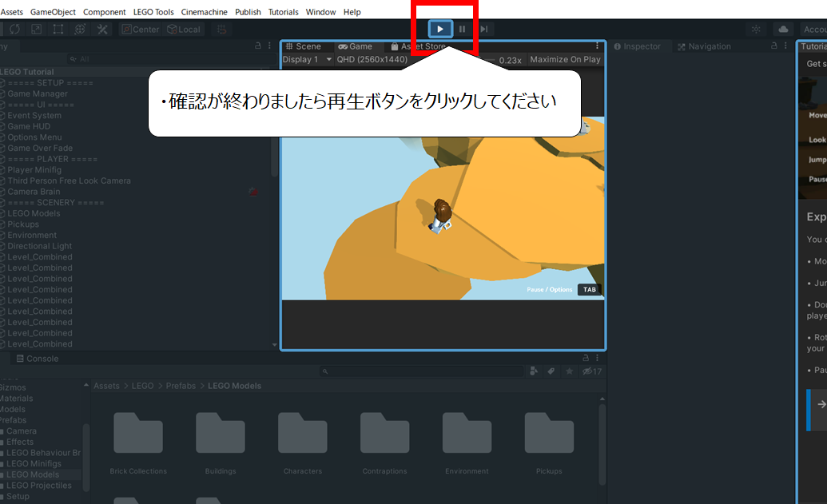Open cloud services icon
The image size is (827, 504).
point(784,30)
